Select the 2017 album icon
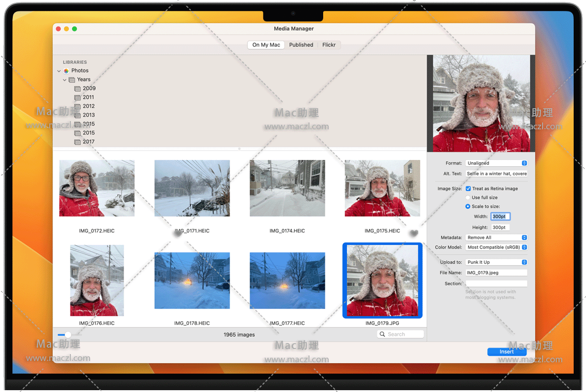 click(77, 142)
